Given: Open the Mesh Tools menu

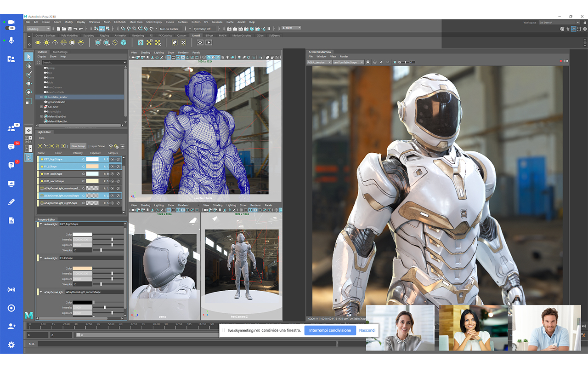Looking at the screenshot, I should [x=136, y=22].
